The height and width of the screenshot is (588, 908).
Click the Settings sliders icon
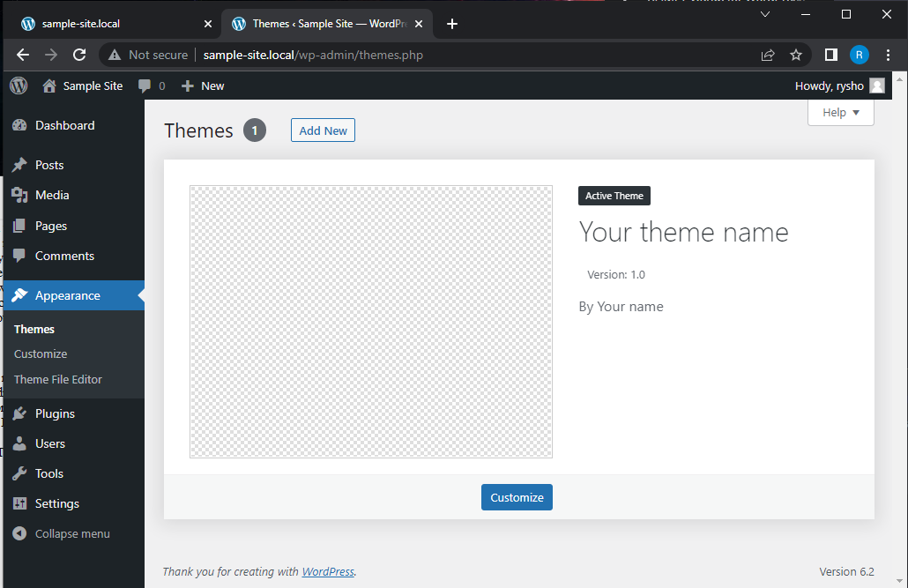pyautogui.click(x=19, y=503)
